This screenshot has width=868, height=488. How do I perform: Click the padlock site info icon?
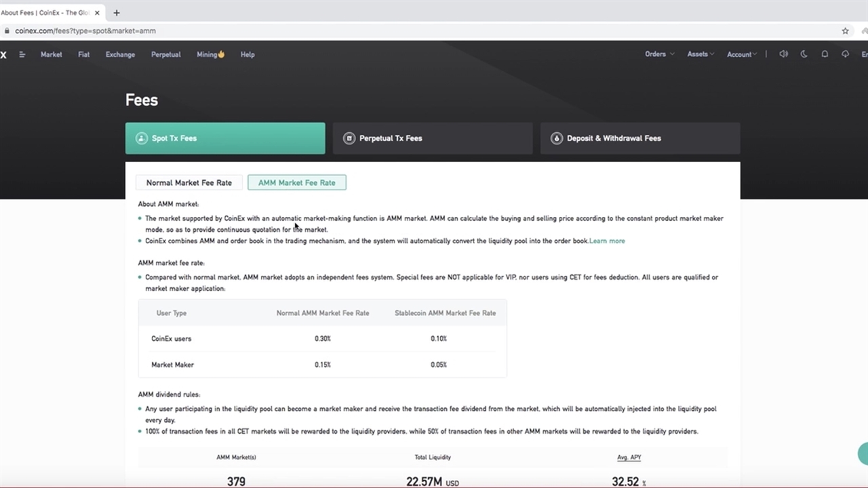point(7,30)
